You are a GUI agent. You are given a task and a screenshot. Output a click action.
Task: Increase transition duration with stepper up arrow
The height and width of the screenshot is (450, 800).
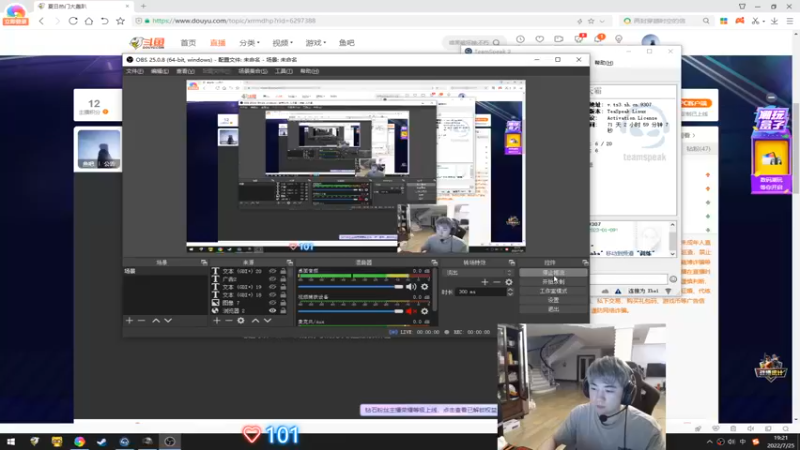(510, 290)
